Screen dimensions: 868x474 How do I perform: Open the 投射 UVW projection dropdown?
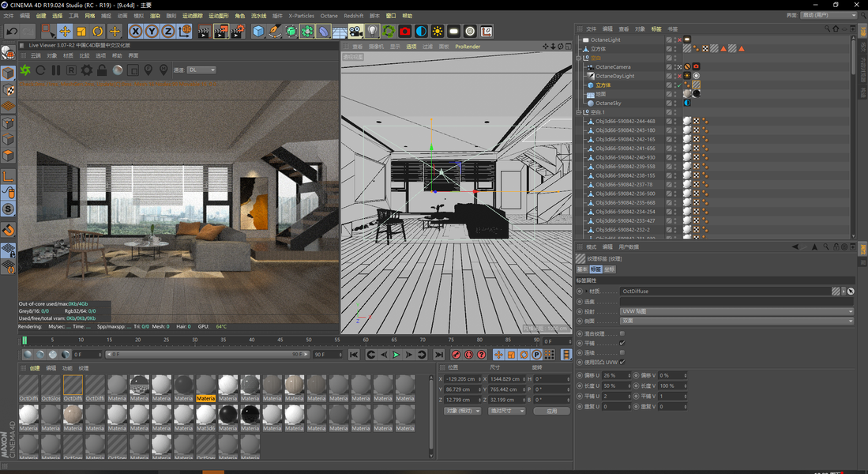(737, 311)
